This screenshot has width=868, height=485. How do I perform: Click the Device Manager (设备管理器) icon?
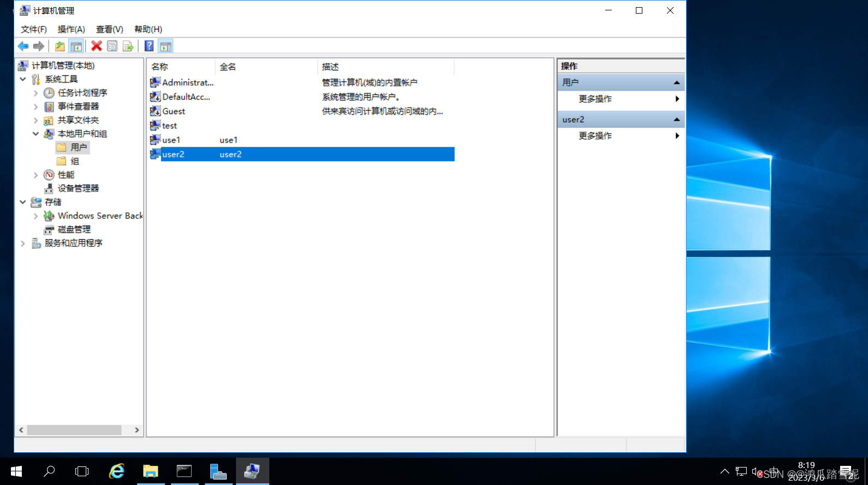[x=49, y=188]
